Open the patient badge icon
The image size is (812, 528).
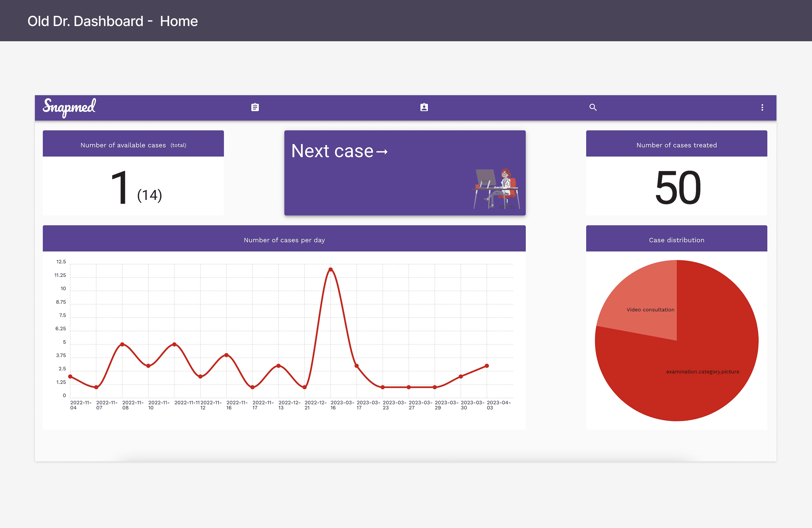click(424, 108)
